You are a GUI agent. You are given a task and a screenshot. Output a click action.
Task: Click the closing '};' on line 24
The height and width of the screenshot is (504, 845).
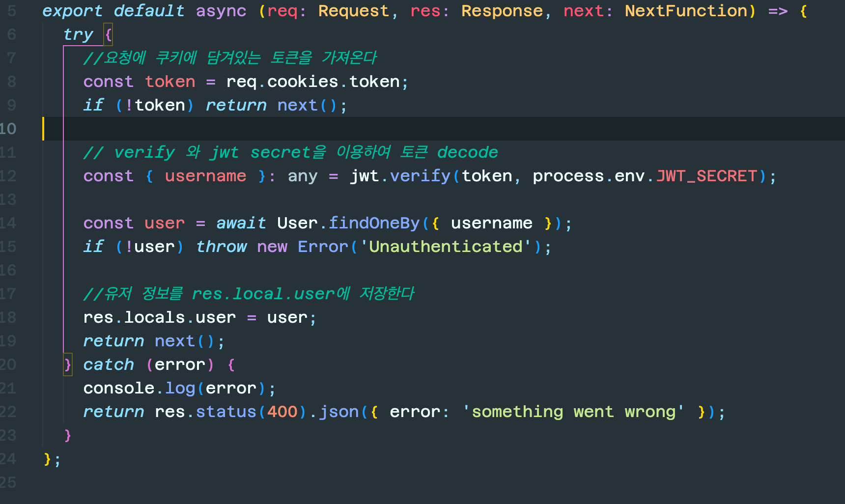(x=52, y=459)
